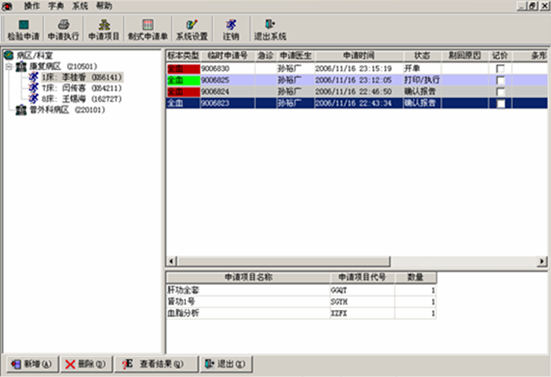
Task: Collapse the 康复病区 tree branch
Action: point(9,66)
